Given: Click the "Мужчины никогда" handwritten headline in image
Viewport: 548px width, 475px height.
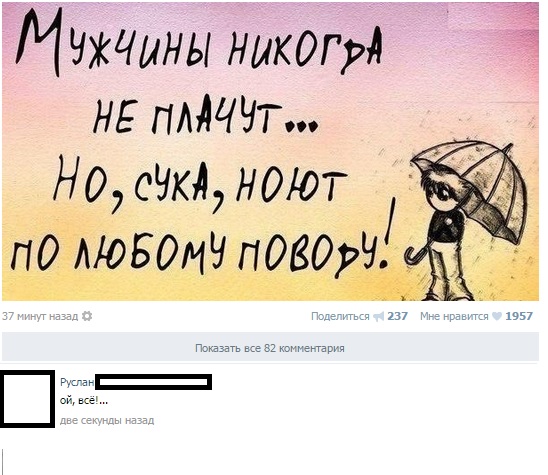Looking at the screenshot, I should 200,42.
